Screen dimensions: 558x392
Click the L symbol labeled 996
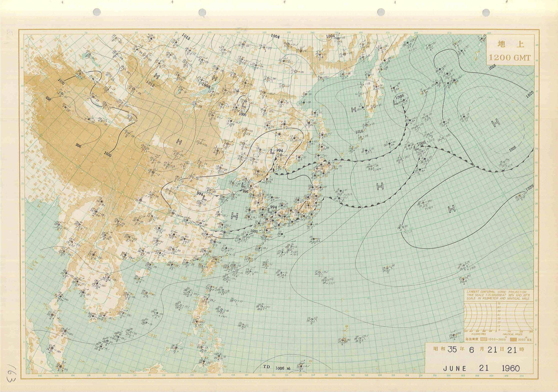pos(243,186)
